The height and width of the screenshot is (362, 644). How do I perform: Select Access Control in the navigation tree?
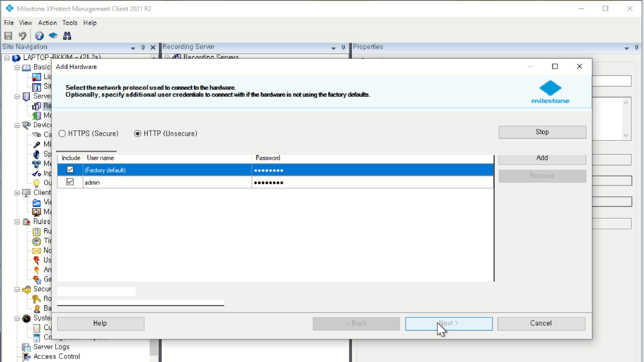coord(57,357)
